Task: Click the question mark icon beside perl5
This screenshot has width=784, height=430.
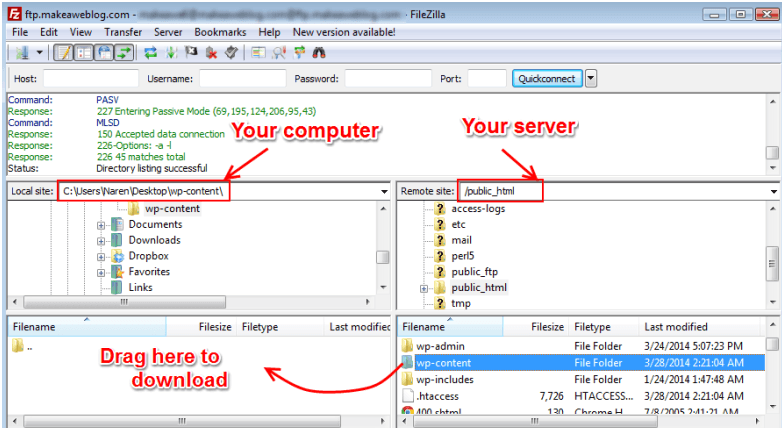Action: tap(440, 256)
